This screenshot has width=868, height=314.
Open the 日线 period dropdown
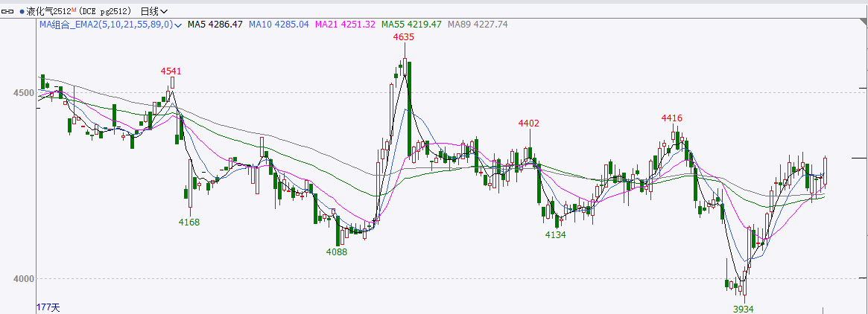(x=153, y=11)
